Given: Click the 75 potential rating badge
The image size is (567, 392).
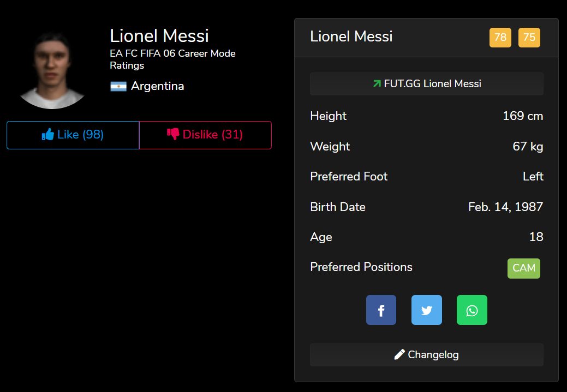Looking at the screenshot, I should coord(529,38).
